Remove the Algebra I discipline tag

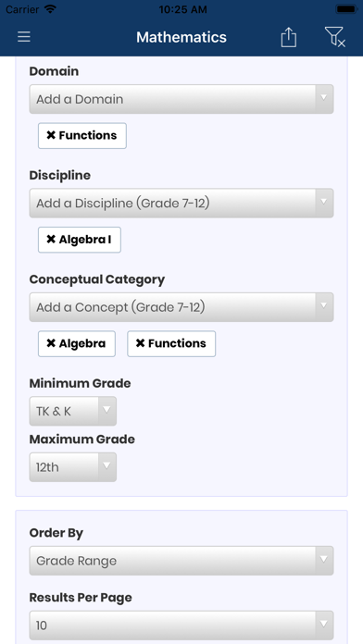tap(80, 240)
